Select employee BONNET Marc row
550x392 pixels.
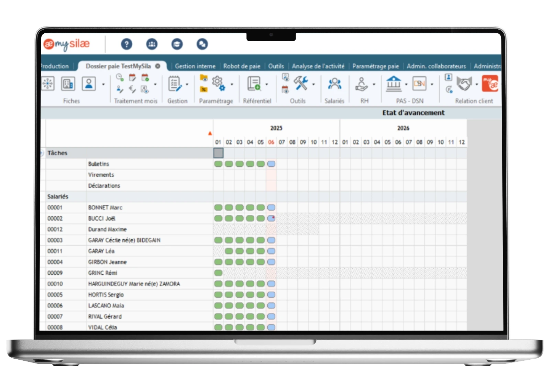click(105, 208)
